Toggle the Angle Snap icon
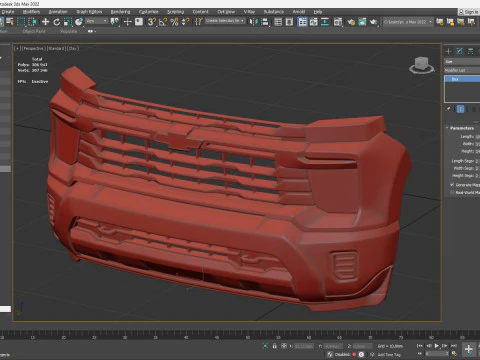This screenshot has width=480, height=360. [x=163, y=22]
